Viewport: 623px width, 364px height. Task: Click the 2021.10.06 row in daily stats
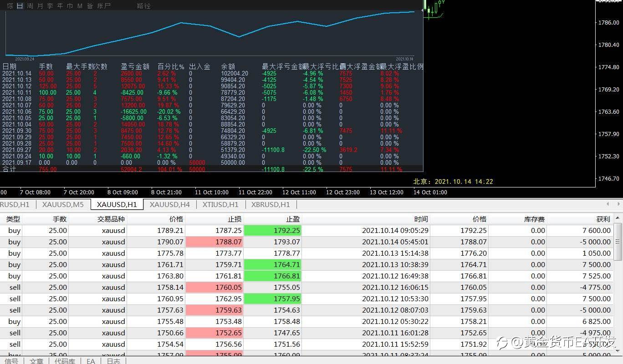[212, 111]
